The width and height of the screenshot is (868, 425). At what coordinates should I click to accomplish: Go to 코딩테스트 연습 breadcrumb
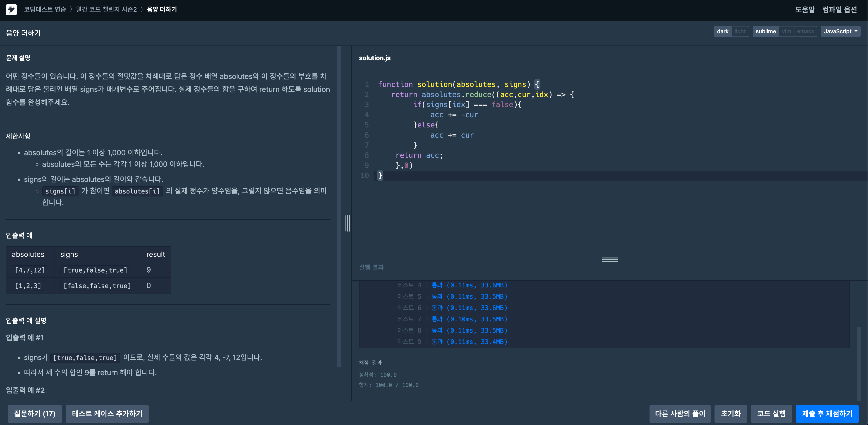coord(45,10)
